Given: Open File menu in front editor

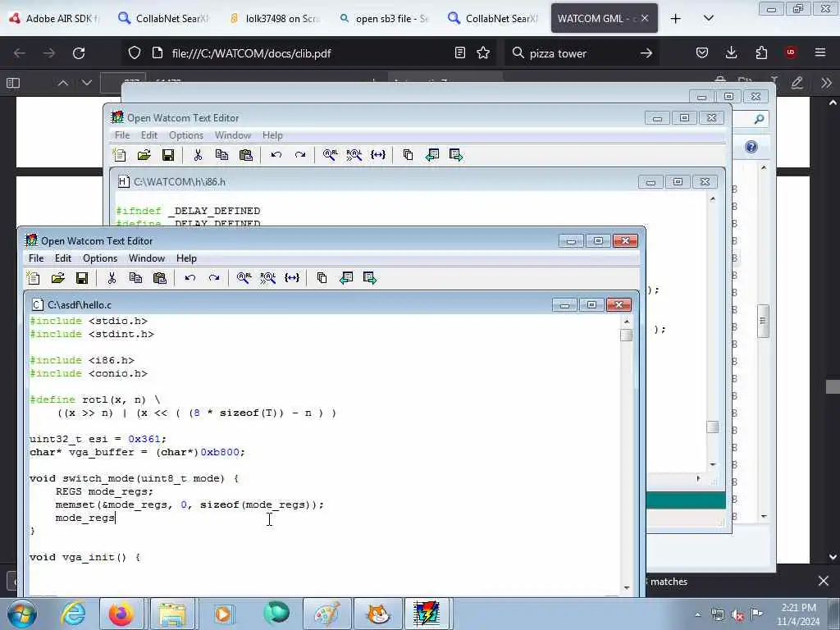Looking at the screenshot, I should [x=36, y=258].
